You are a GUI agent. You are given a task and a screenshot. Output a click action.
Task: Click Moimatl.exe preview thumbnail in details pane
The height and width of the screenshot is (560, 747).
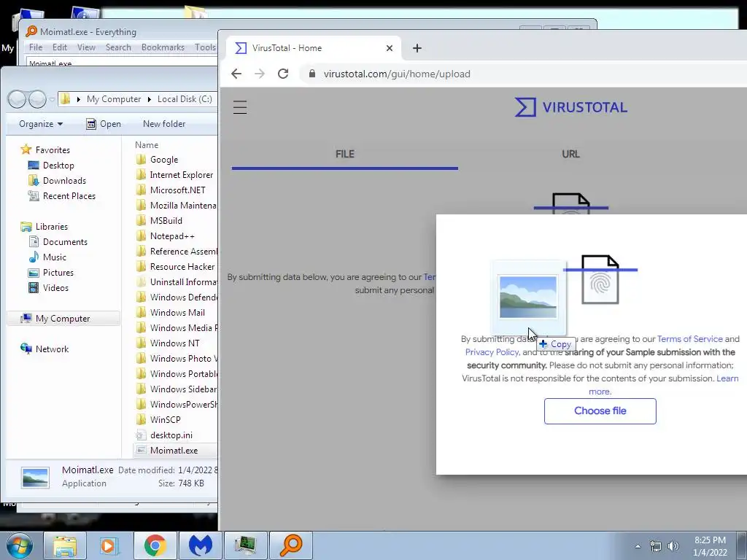click(x=35, y=477)
